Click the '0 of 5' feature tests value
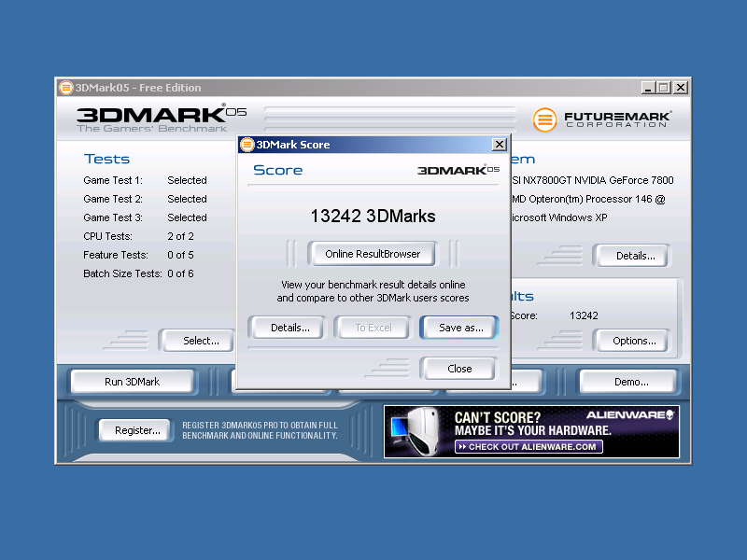 coord(180,255)
